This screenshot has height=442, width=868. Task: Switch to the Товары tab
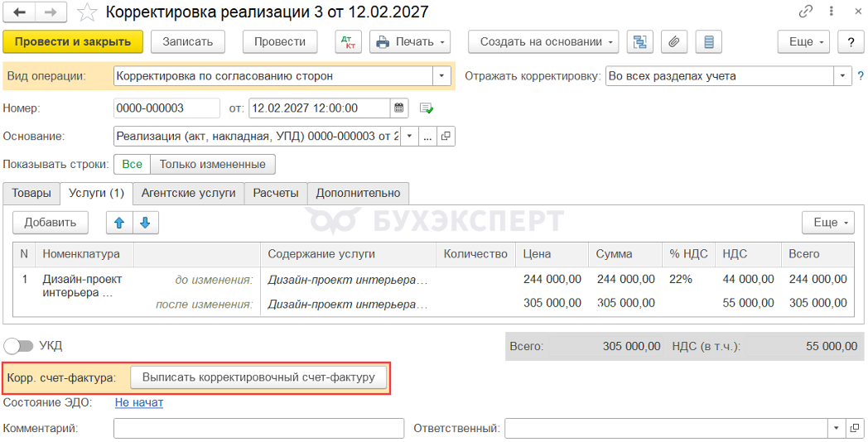pos(31,193)
